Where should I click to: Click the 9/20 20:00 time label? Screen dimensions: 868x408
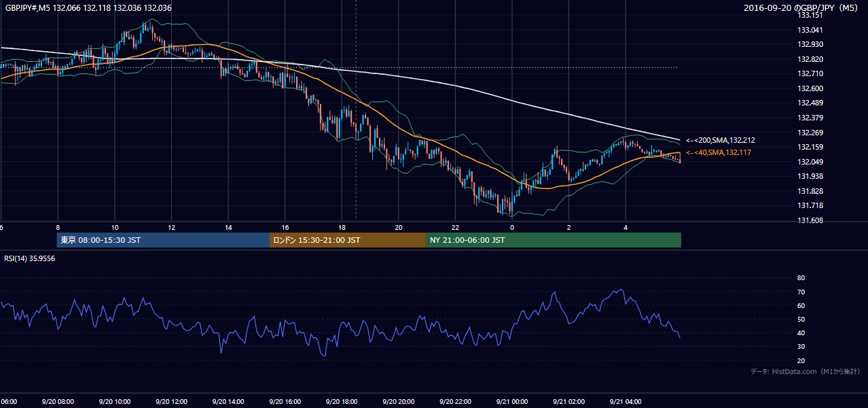pos(399,402)
